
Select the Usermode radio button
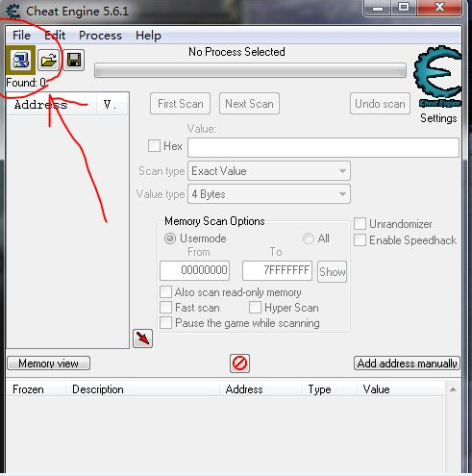[x=170, y=238]
